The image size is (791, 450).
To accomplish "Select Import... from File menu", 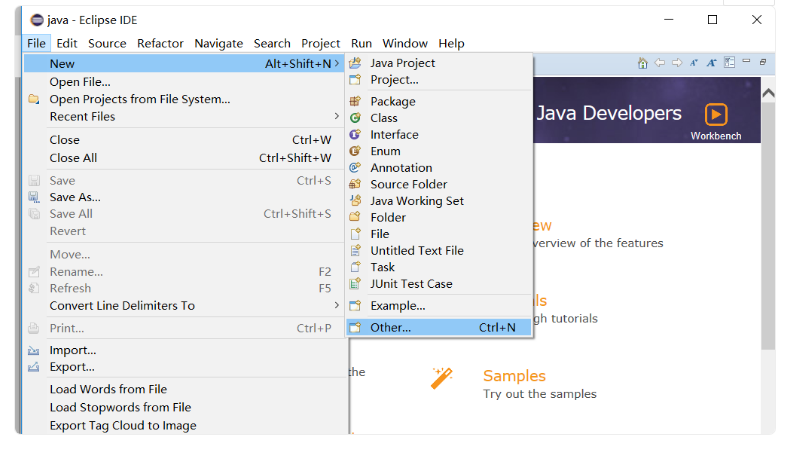I will [73, 351].
